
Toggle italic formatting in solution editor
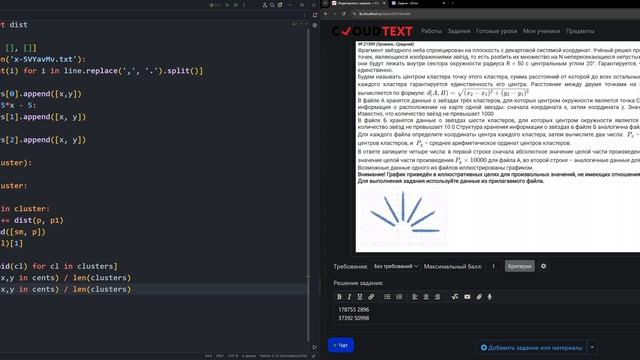[349, 297]
